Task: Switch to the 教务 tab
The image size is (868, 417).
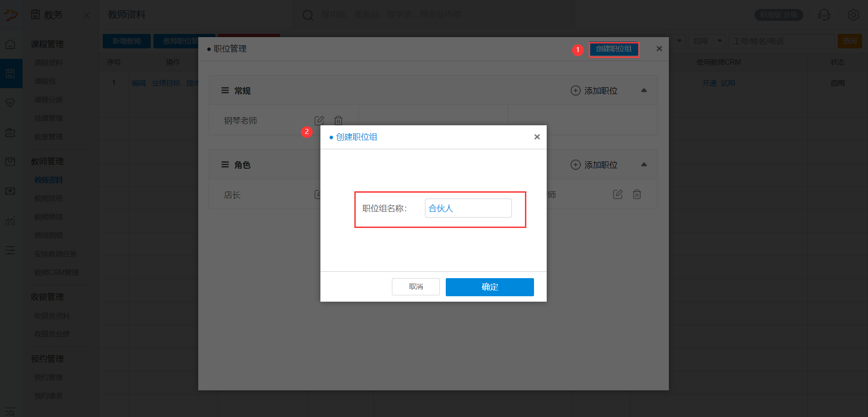Action: point(47,14)
